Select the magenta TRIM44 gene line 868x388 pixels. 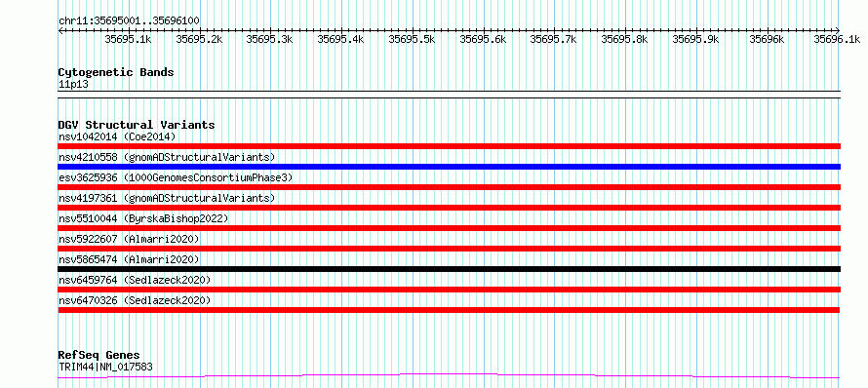[449, 376]
